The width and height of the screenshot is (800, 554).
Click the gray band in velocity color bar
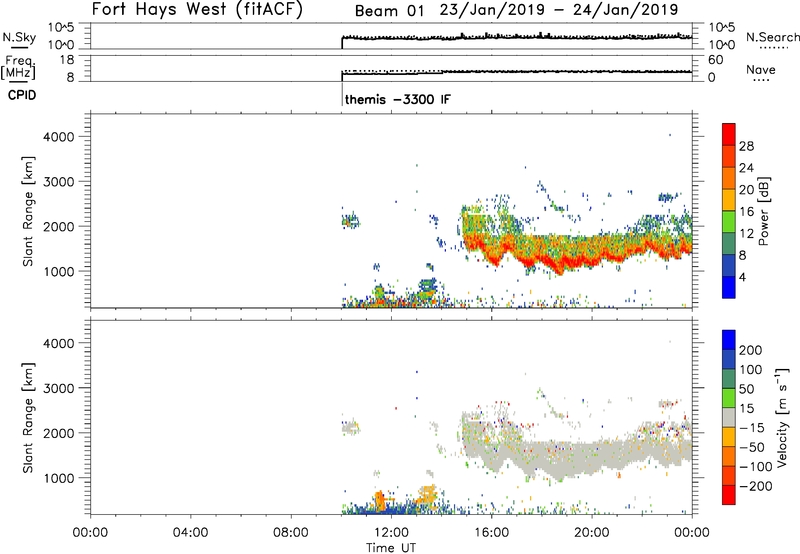[x=729, y=417]
